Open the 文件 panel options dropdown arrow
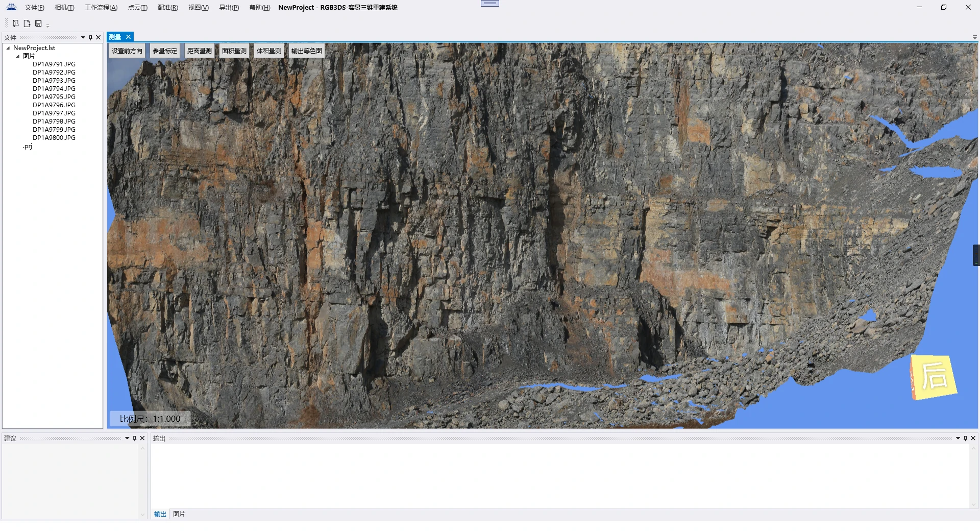Viewport: 980px width, 531px height. (x=83, y=37)
